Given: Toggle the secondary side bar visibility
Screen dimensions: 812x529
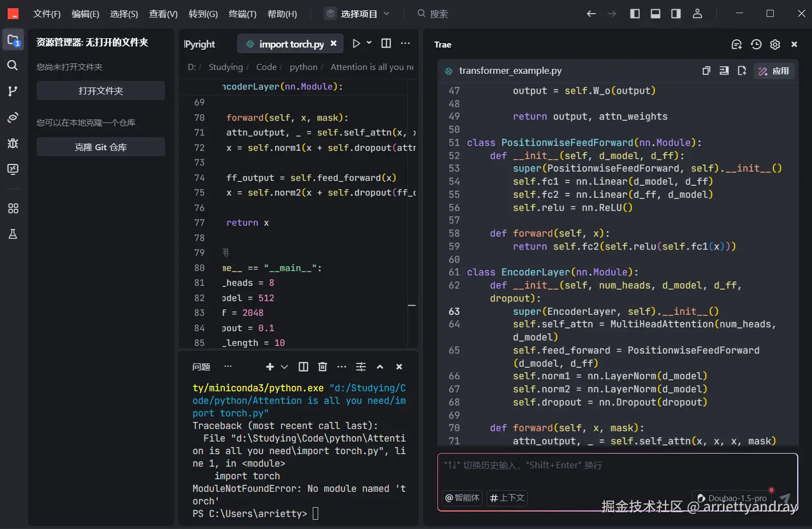Looking at the screenshot, I should 676,14.
